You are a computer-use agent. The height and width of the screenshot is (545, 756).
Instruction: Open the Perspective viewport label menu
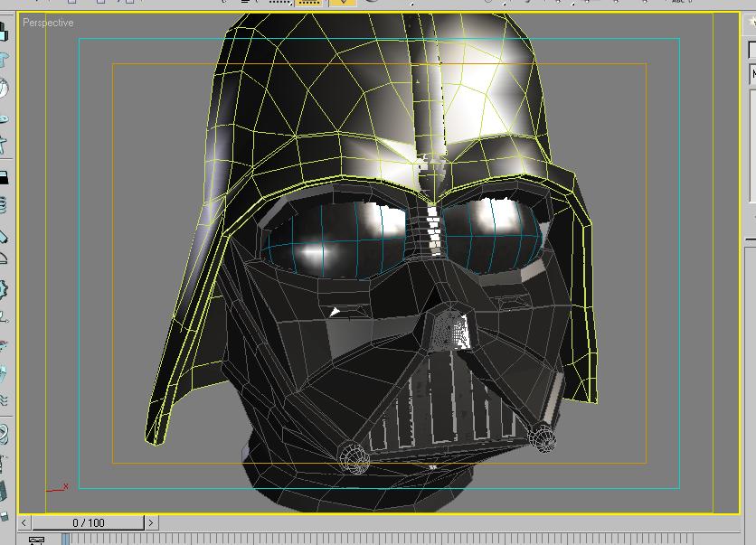[48, 23]
